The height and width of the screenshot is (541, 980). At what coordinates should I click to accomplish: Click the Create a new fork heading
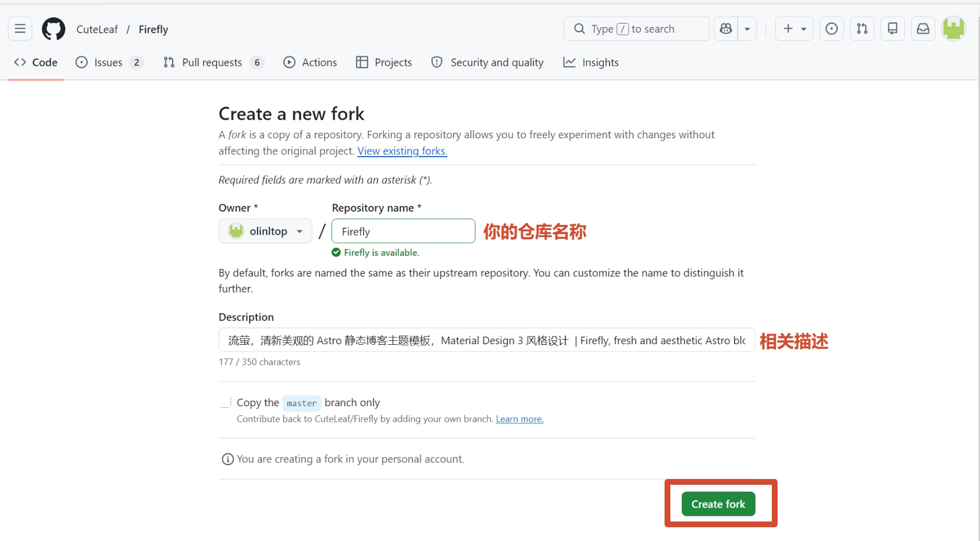tap(291, 114)
